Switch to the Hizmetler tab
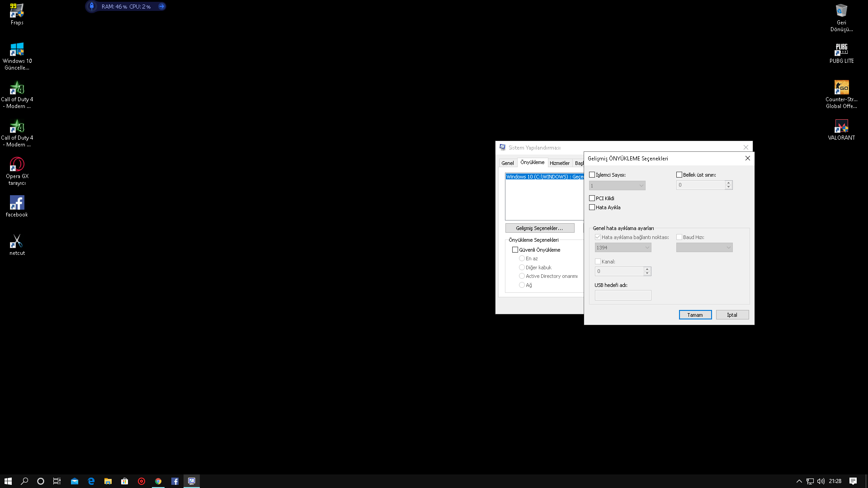The height and width of the screenshot is (488, 868). point(559,163)
